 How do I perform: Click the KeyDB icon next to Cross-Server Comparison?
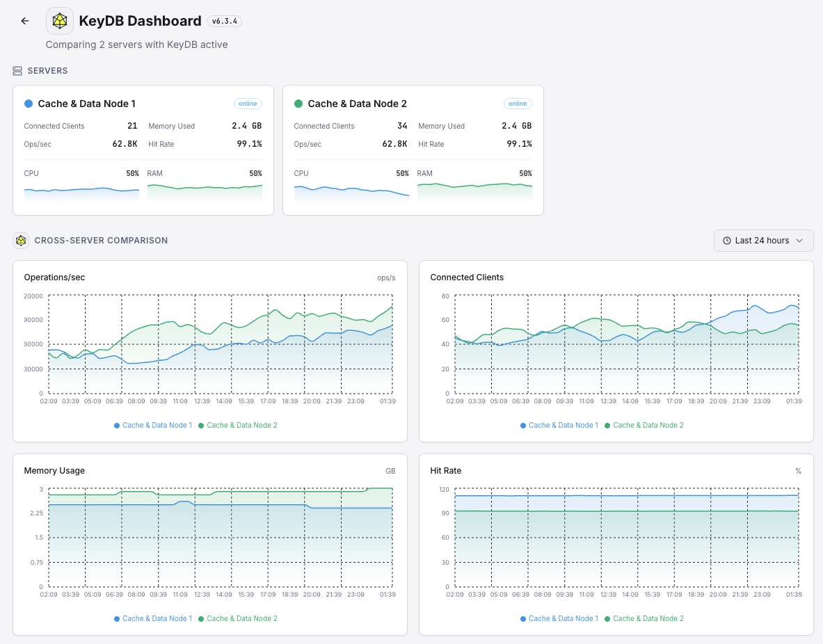[x=21, y=241]
